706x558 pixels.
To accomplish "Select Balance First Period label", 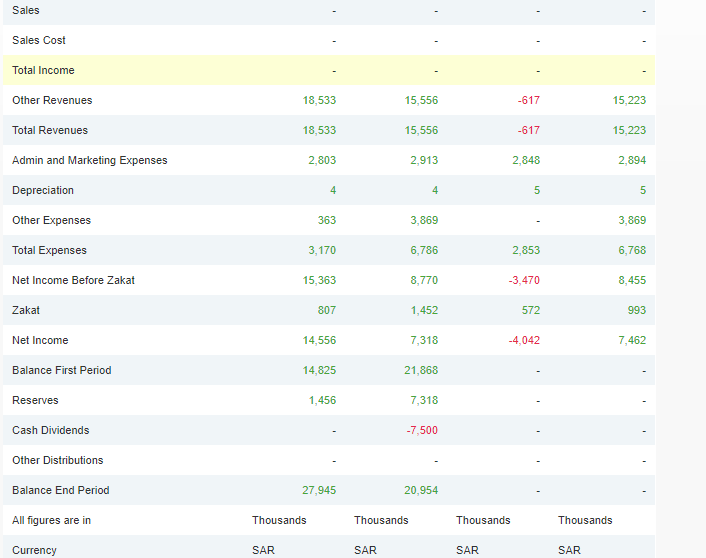I will 62,370.
